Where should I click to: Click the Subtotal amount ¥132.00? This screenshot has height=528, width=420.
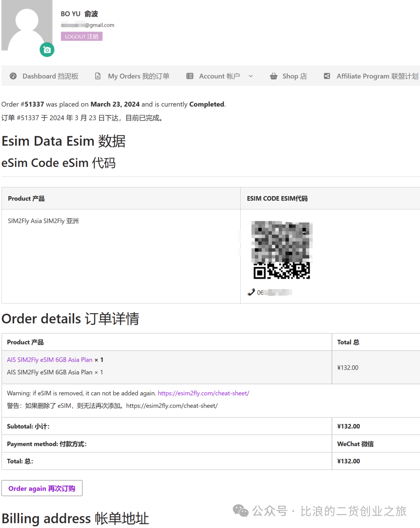click(348, 426)
